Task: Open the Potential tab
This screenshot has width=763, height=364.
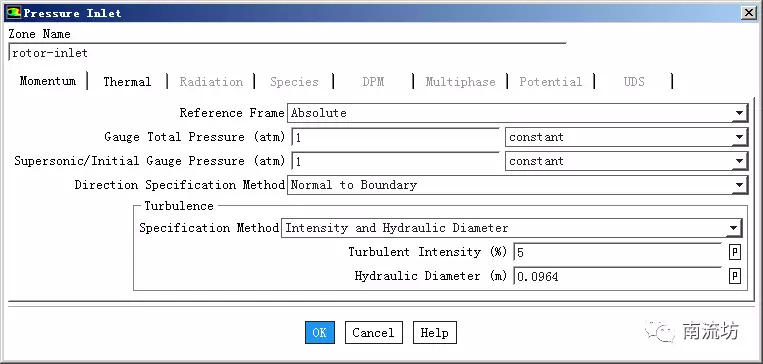Action: click(x=550, y=82)
